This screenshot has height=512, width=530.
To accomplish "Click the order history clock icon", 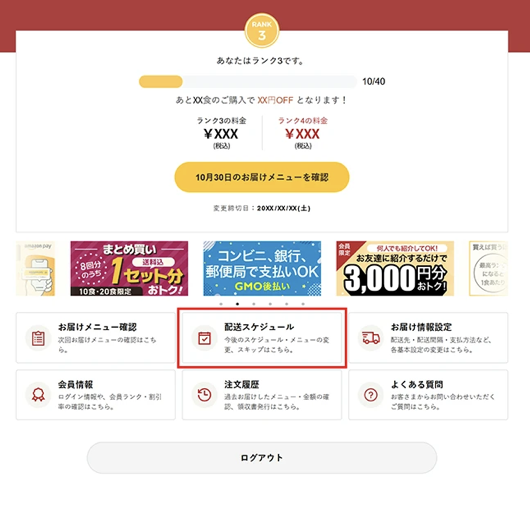I will tap(204, 395).
